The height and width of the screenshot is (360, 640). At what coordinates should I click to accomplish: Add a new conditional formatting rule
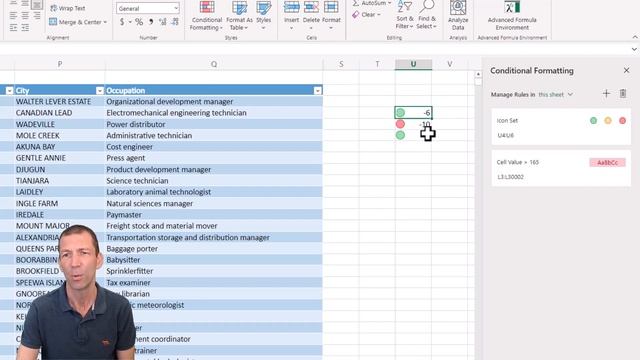click(606, 94)
